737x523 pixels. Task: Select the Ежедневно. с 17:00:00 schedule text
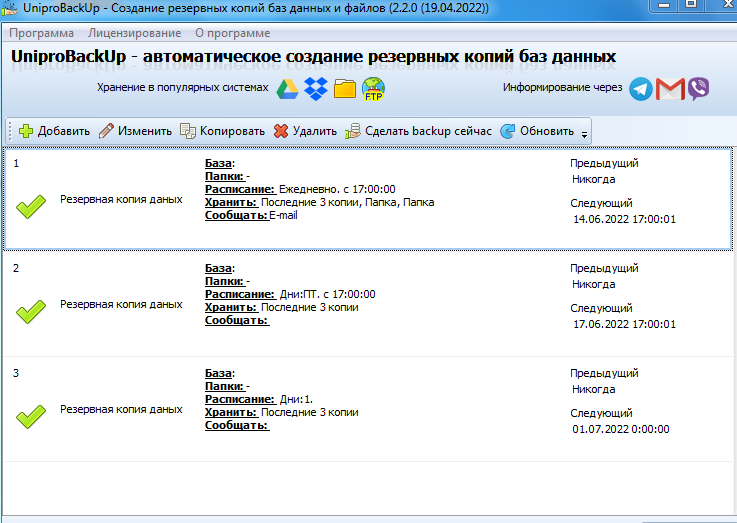click(x=337, y=189)
